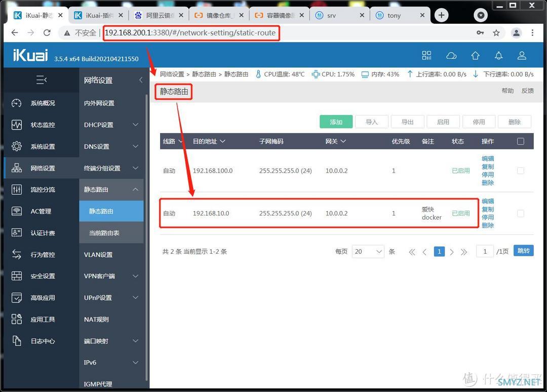The height and width of the screenshot is (392, 547).
Task: Click the password key icon in address bar
Action: point(480,33)
